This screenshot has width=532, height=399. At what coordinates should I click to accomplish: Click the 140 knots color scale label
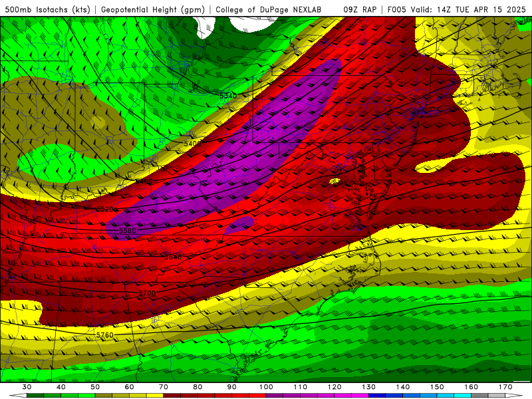(403, 387)
